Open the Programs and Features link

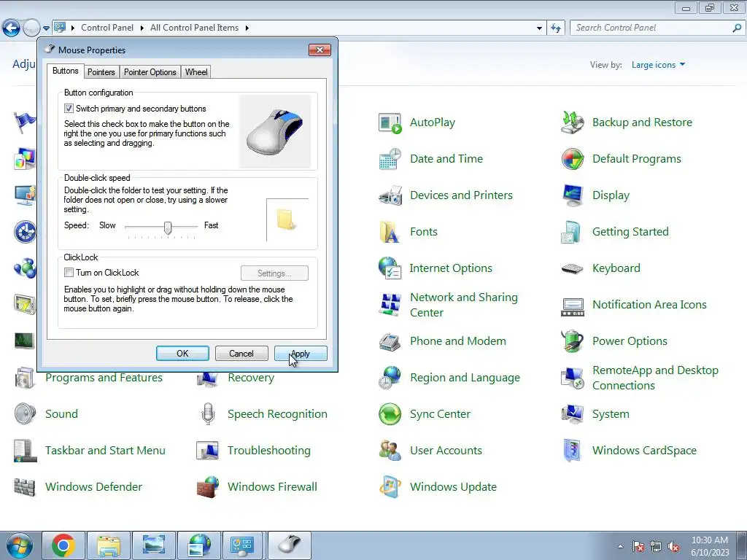pos(104,378)
